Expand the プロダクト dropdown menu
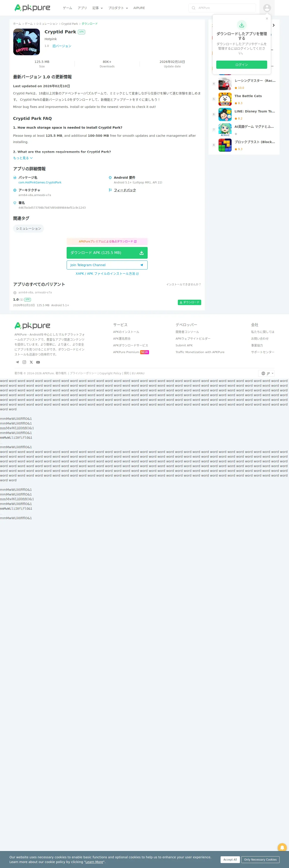Viewport: 289px width, 868px height. coord(118,8)
